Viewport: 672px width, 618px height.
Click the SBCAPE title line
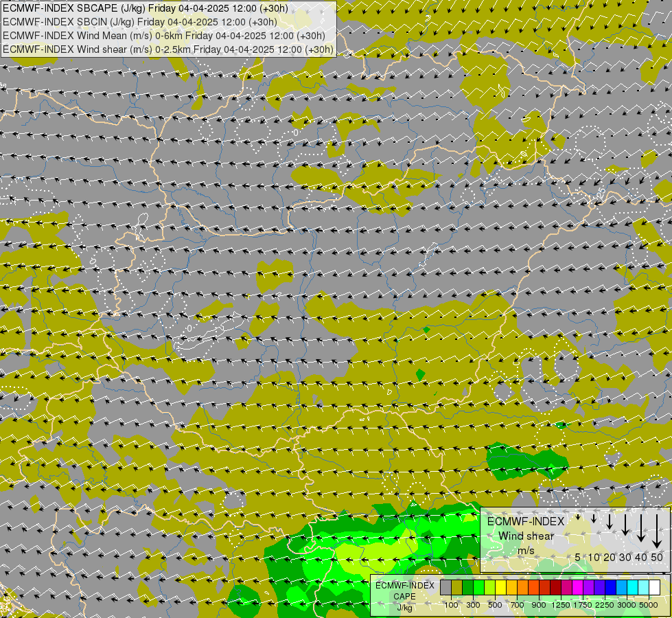[x=146, y=8]
